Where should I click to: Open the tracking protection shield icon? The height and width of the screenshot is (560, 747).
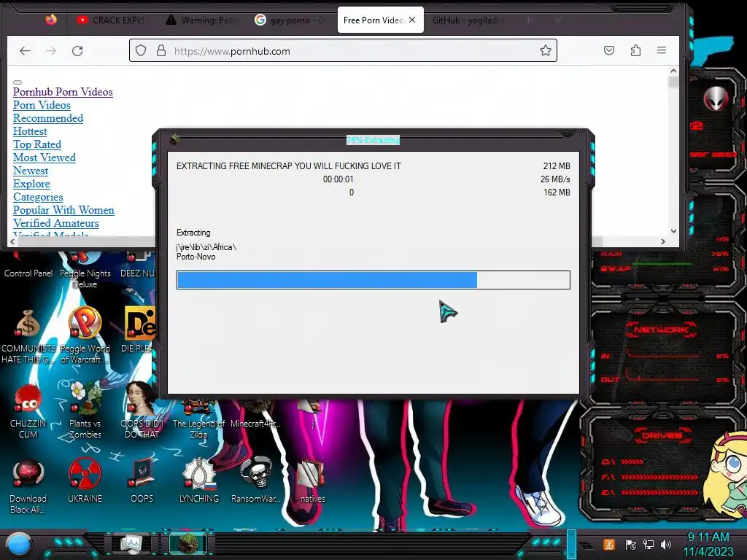tap(141, 50)
